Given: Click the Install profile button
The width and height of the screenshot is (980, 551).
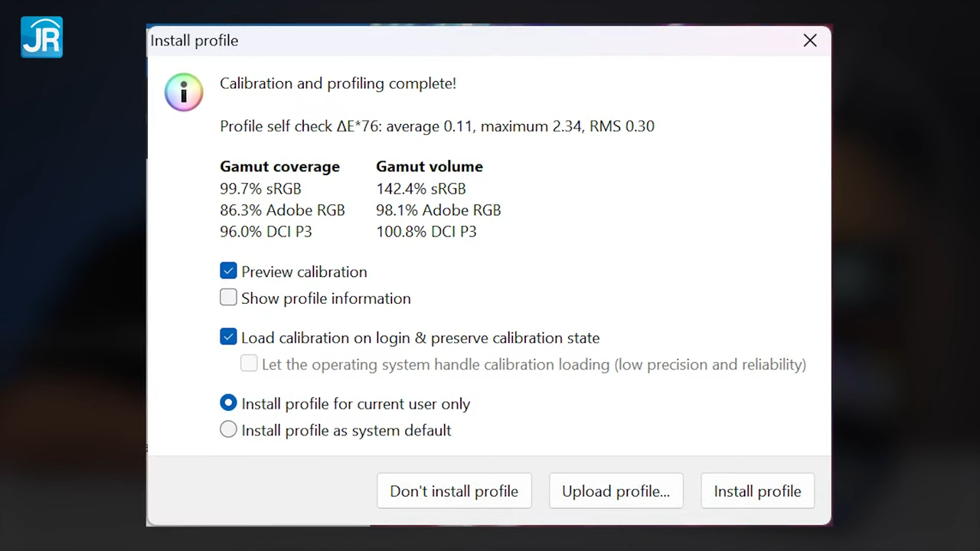Looking at the screenshot, I should [757, 491].
